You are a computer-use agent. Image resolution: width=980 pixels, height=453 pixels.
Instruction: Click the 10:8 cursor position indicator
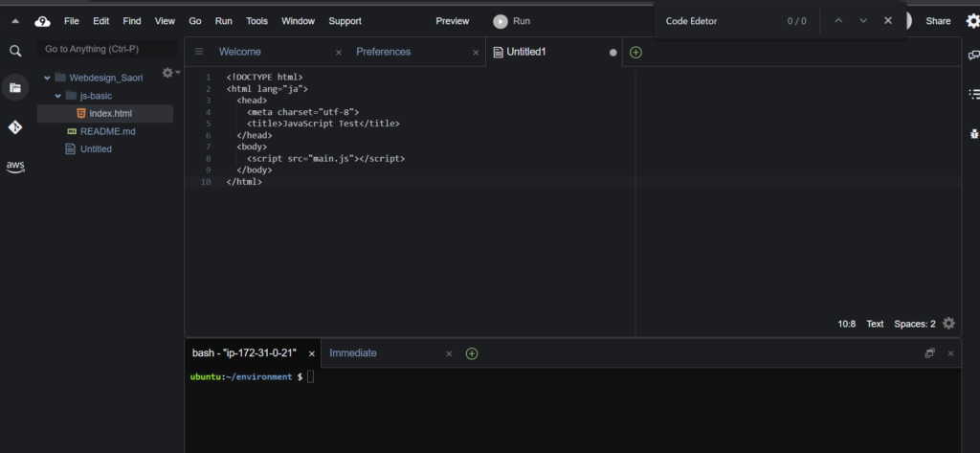pyautogui.click(x=847, y=324)
